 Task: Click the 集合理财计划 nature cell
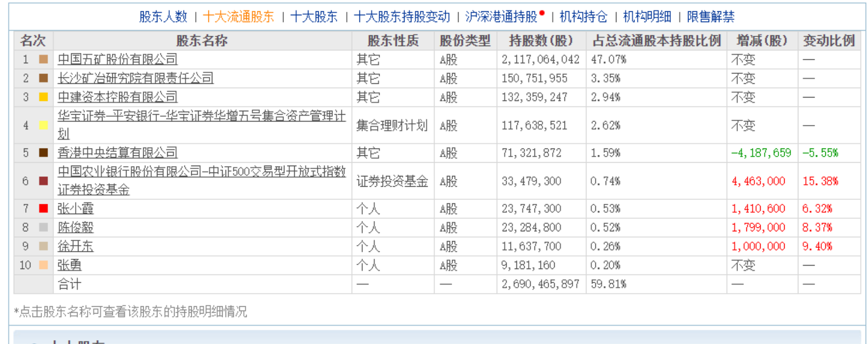coord(392,125)
